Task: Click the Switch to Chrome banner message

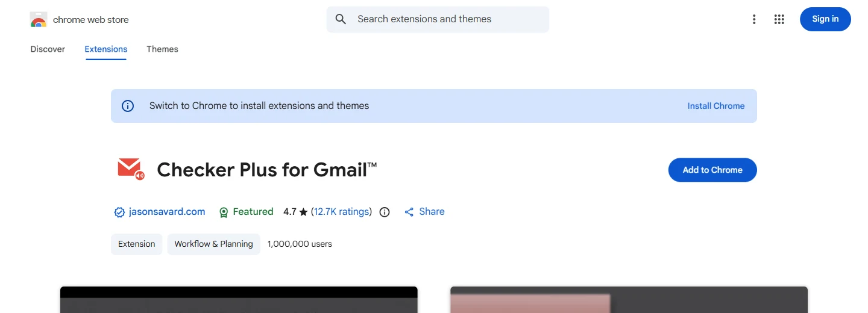Action: 259,106
